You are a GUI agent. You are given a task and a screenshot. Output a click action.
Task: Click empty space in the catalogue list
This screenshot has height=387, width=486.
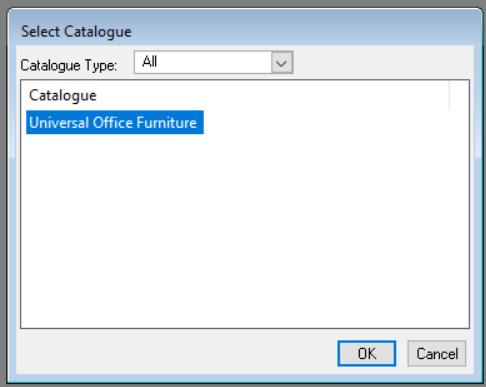click(x=245, y=230)
